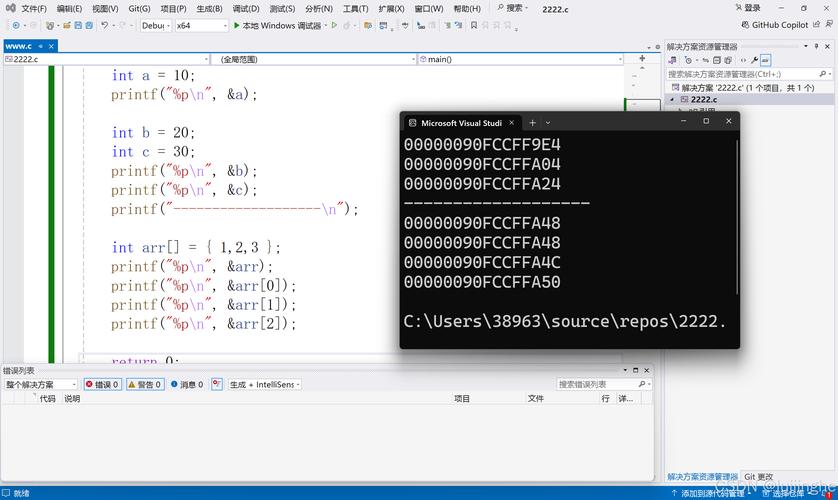This screenshot has width=838, height=500.
Task: Open the 调试(D) menu
Action: (x=246, y=8)
